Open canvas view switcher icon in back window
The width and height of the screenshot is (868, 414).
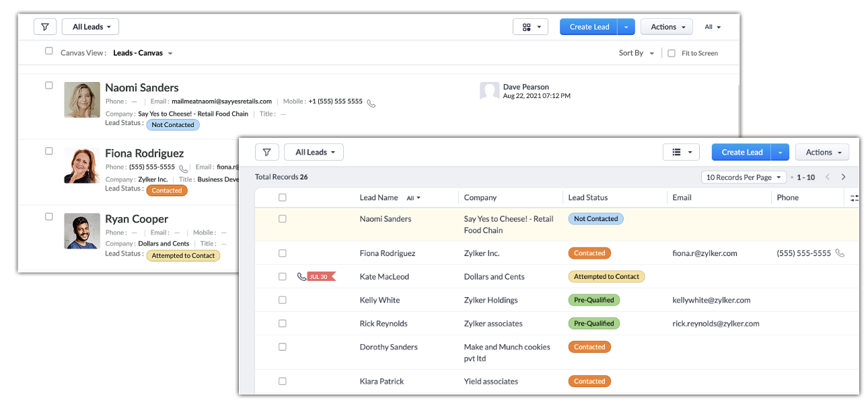coord(530,27)
